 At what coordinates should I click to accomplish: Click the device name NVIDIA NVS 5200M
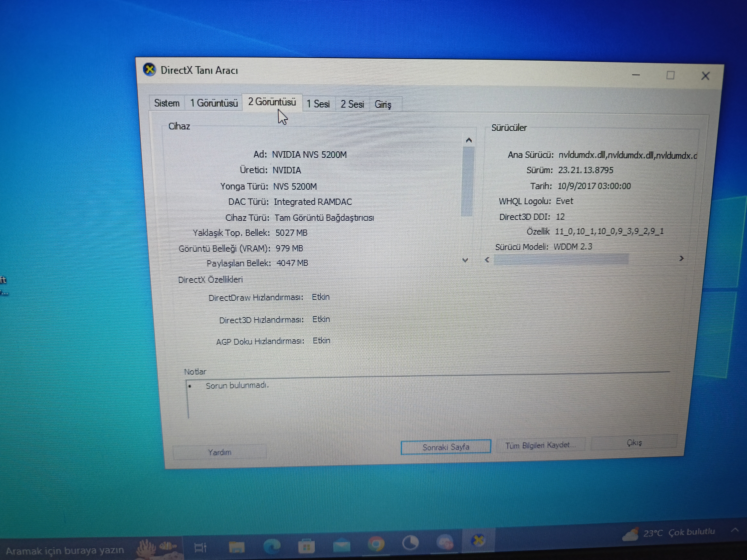click(x=309, y=155)
